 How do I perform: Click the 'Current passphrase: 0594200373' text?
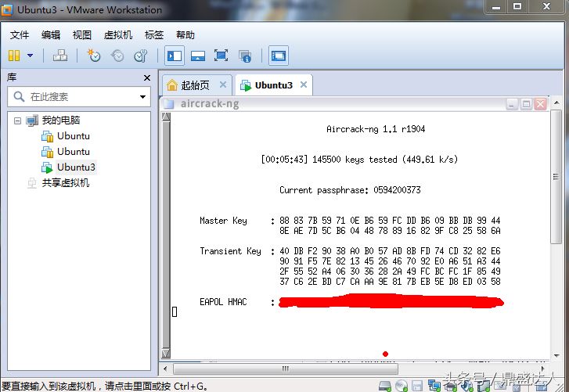[x=350, y=190]
